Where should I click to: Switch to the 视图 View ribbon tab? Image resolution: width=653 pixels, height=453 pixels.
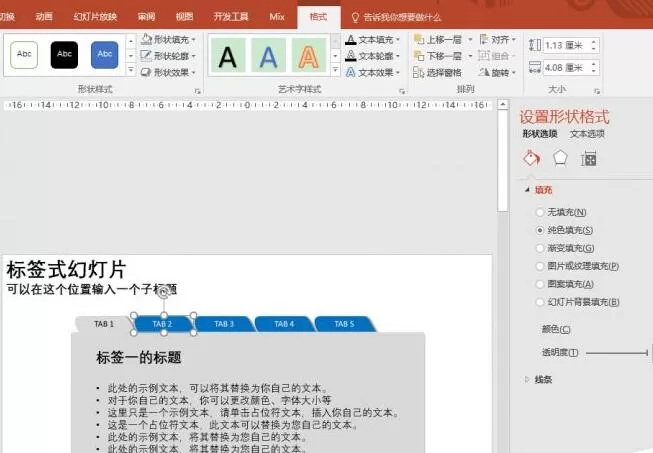point(184,17)
